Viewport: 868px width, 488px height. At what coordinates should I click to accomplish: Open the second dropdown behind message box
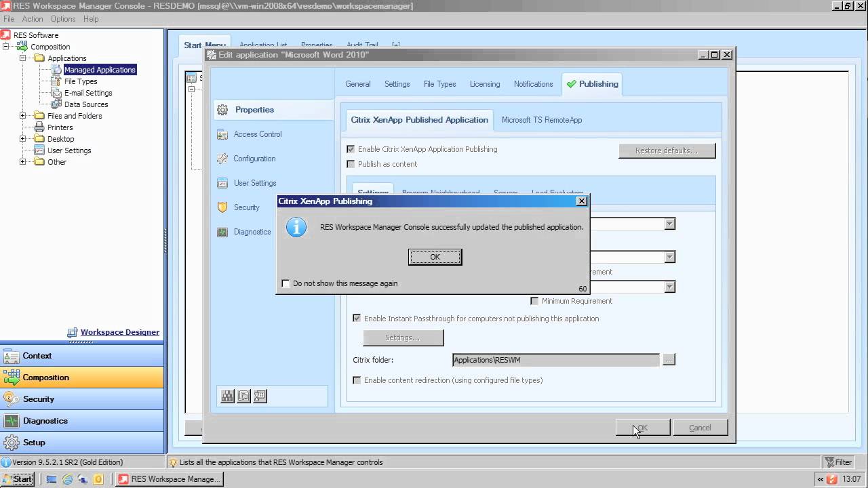[x=669, y=257]
